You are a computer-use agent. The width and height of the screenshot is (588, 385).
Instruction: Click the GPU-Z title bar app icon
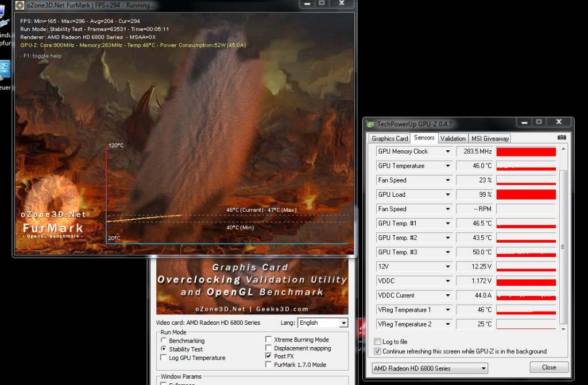point(370,124)
